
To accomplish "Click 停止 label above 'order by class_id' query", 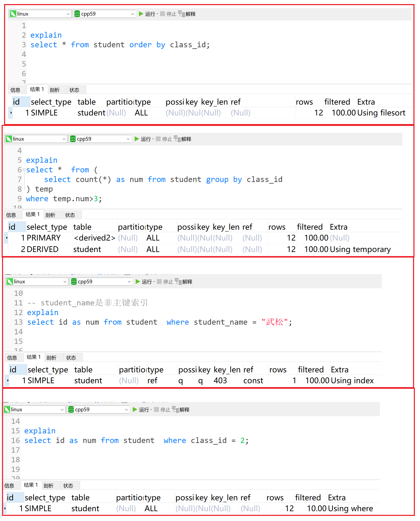I will [x=171, y=14].
